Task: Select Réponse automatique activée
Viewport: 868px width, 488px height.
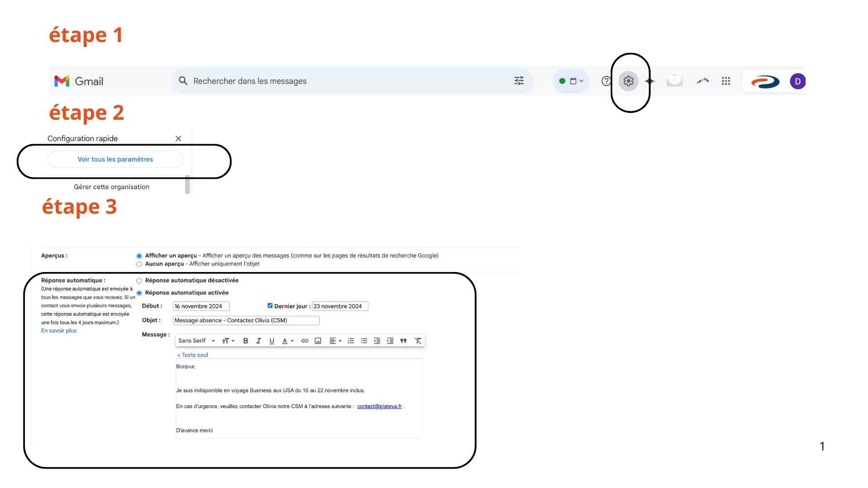Action: tap(139, 293)
